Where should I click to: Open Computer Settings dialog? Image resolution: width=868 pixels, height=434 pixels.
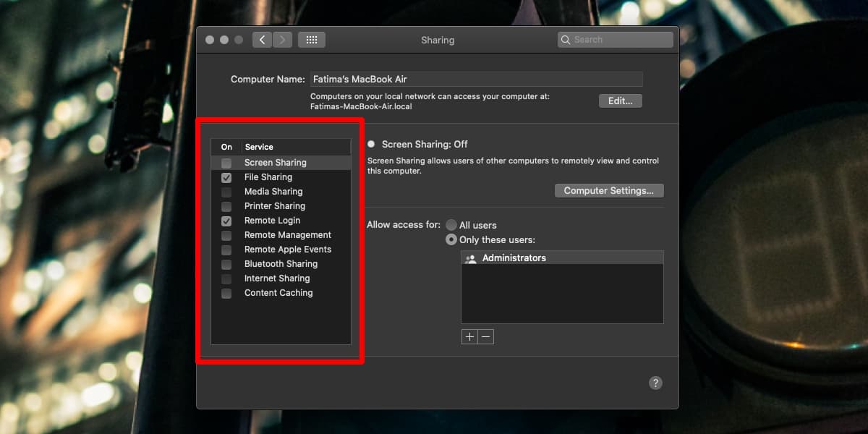[x=608, y=191]
